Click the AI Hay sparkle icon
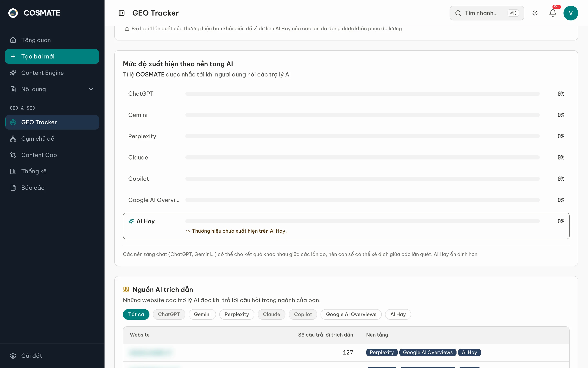The image size is (588, 368). [x=131, y=221]
